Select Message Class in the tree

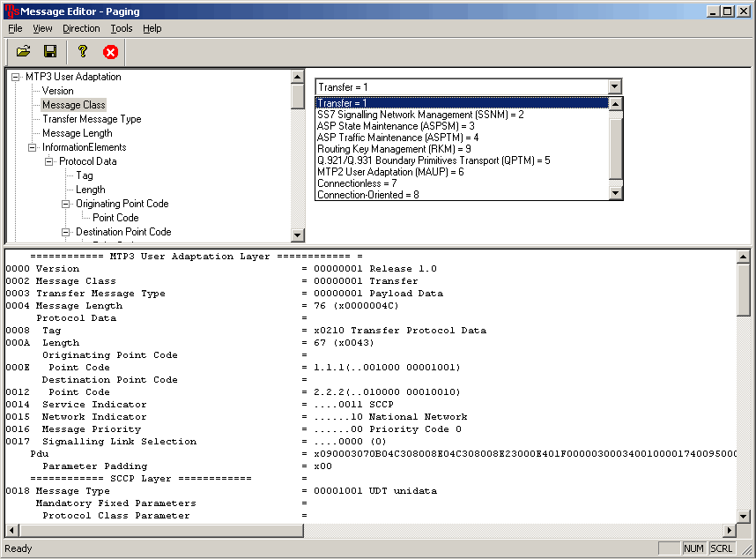[73, 104]
